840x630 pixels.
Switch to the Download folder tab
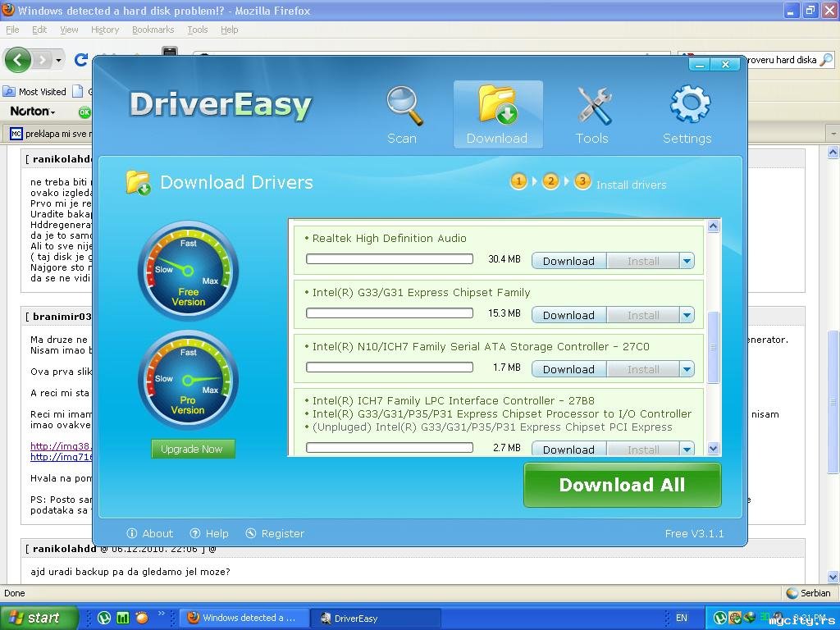(x=498, y=115)
